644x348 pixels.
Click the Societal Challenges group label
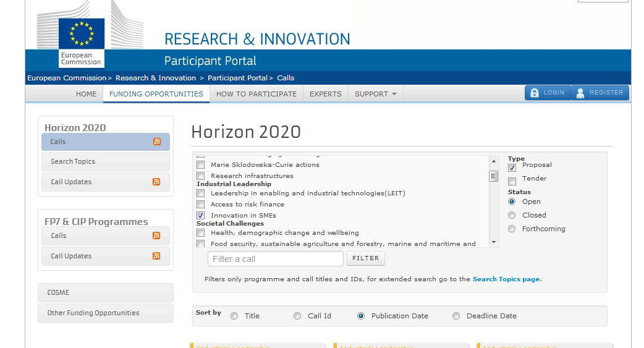click(230, 224)
